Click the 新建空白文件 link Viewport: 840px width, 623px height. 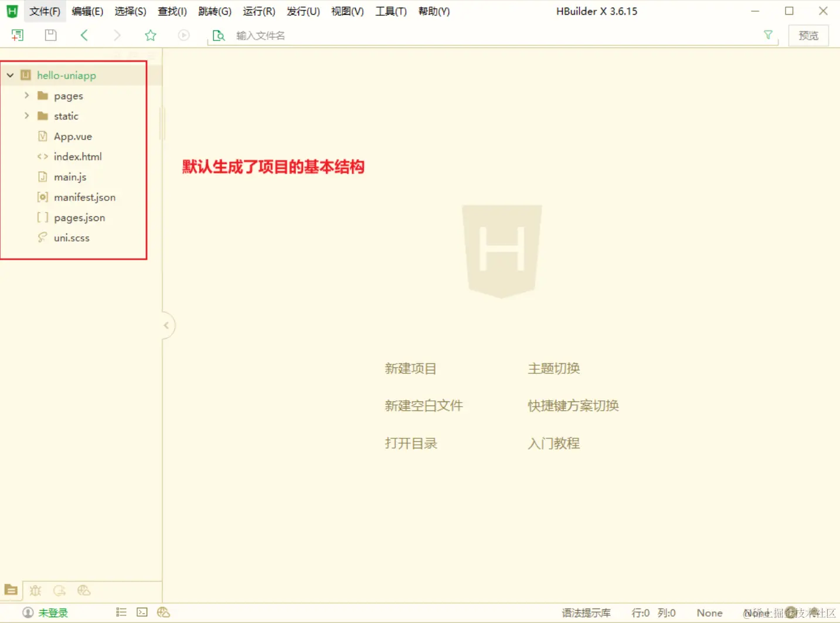coord(424,406)
